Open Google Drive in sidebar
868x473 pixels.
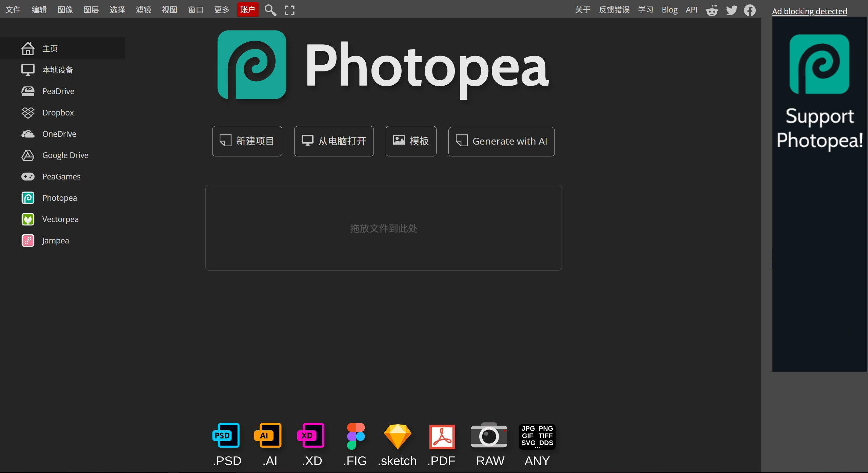[x=62, y=155]
